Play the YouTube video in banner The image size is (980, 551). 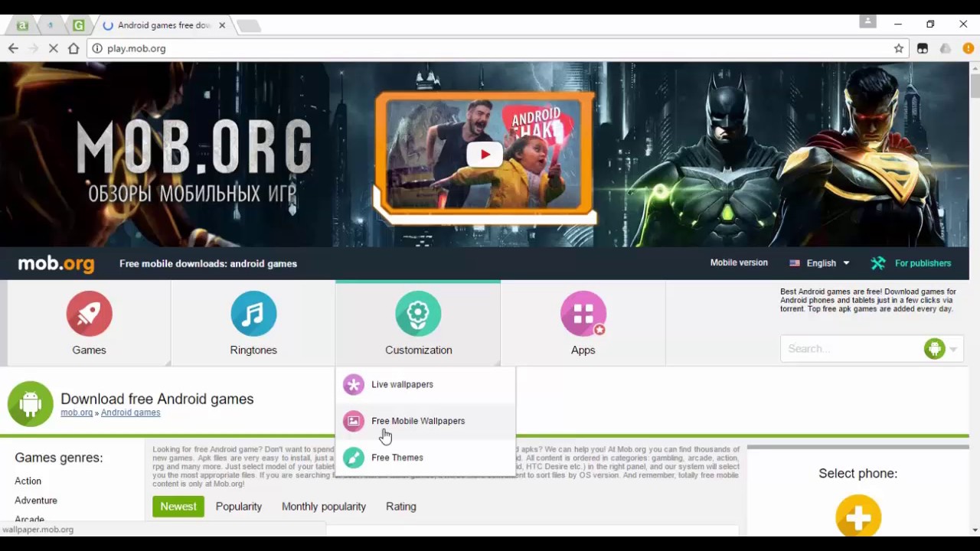pos(485,155)
